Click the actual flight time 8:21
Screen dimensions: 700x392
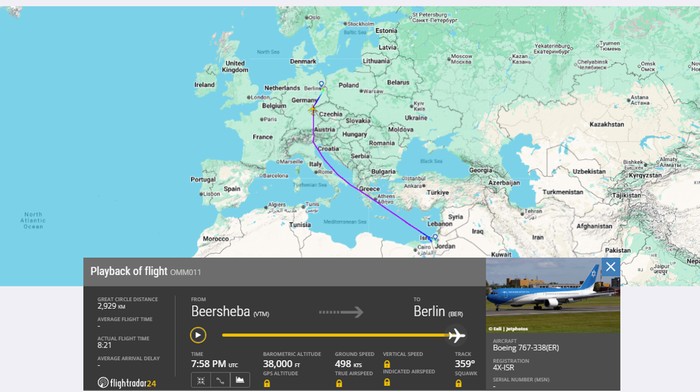(x=104, y=345)
